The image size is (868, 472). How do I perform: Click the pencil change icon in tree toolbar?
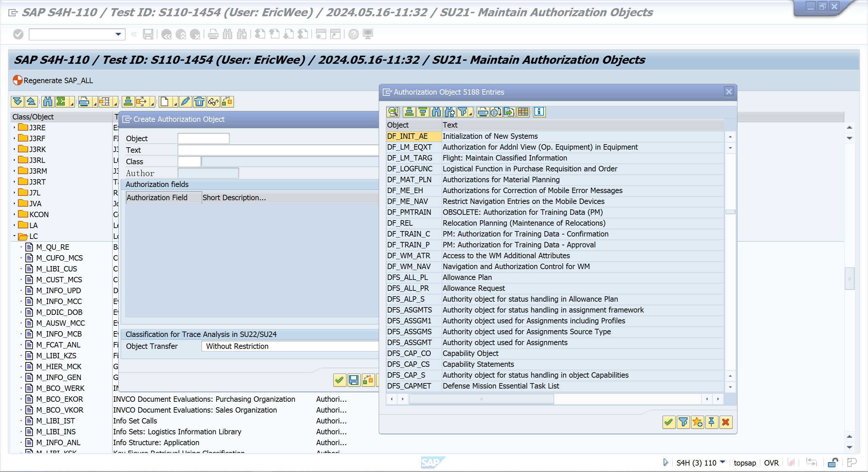point(185,101)
